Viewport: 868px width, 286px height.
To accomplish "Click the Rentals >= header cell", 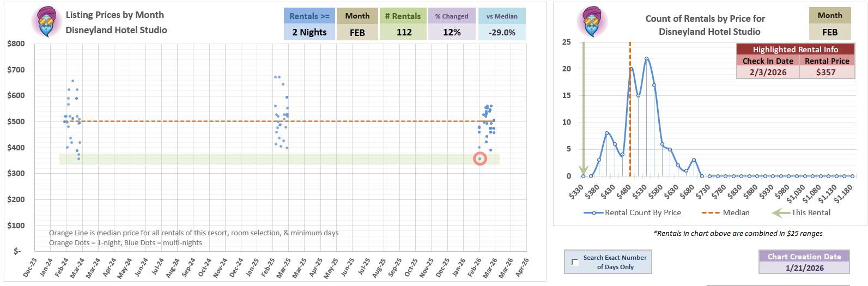I will click(x=309, y=16).
